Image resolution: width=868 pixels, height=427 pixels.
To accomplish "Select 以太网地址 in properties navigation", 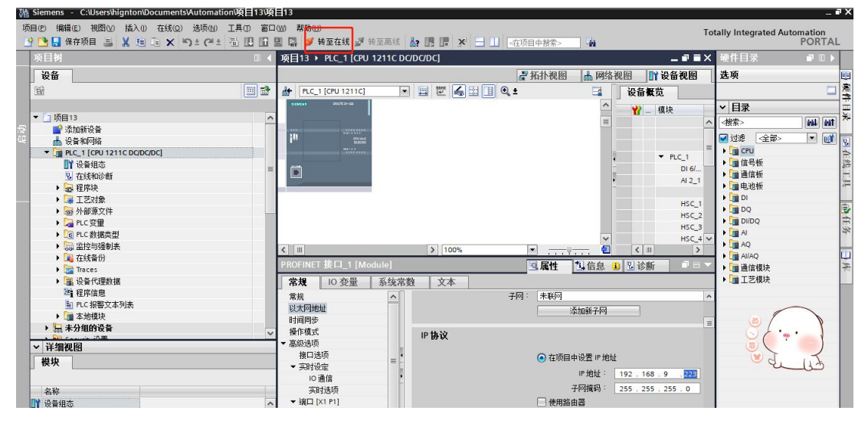I will tap(307, 308).
